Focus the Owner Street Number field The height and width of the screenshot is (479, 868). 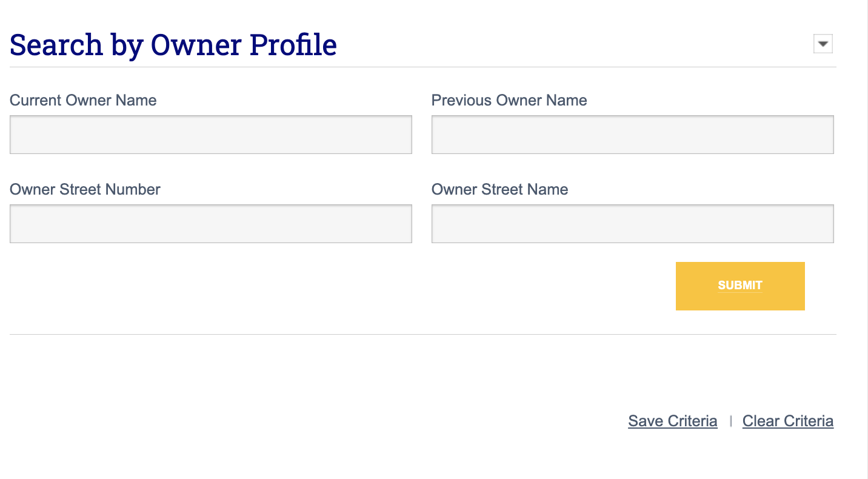(210, 223)
